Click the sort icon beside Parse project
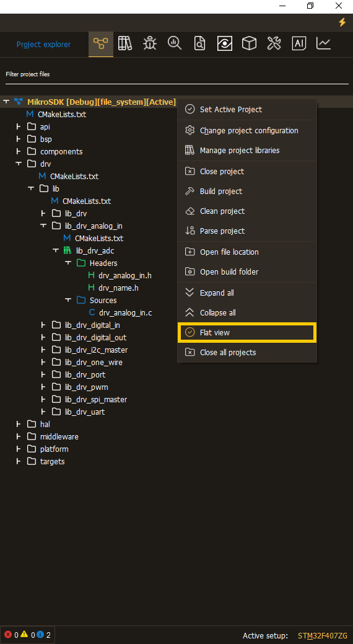353x644 pixels. coord(190,231)
